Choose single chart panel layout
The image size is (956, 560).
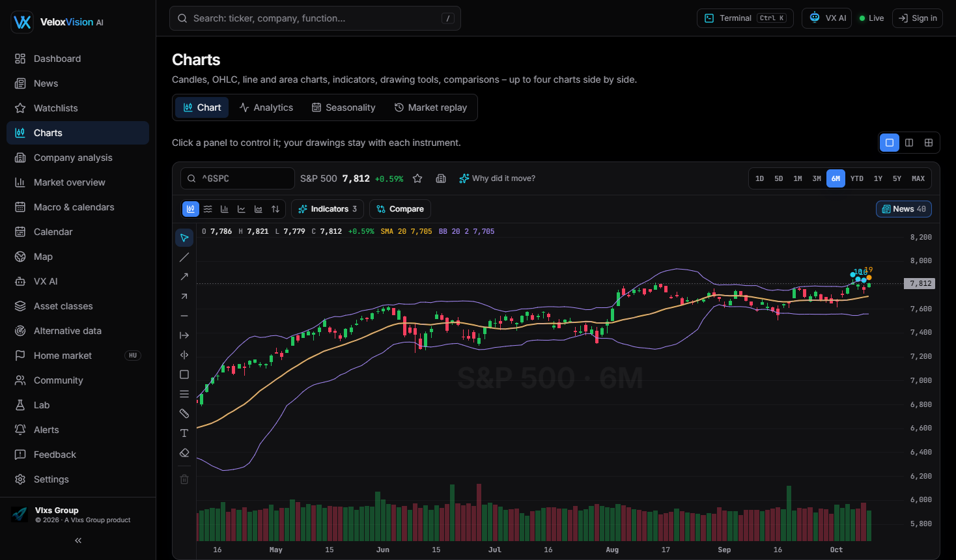(890, 143)
